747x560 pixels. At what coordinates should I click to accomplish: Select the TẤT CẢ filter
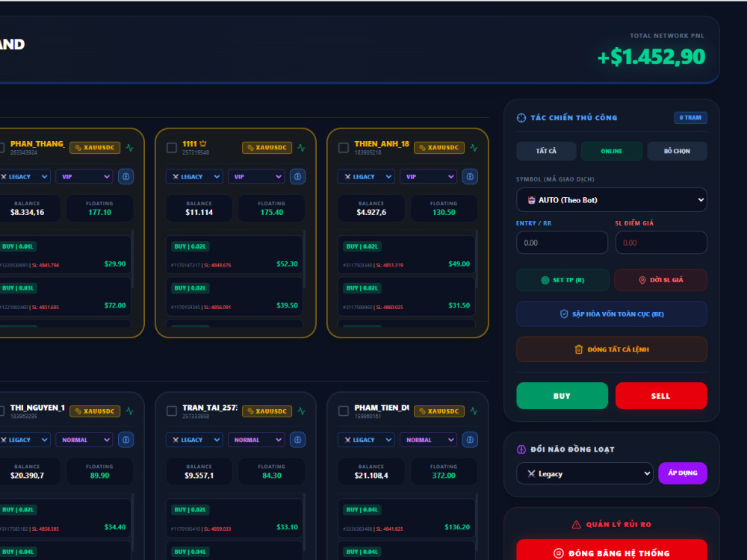(x=547, y=151)
